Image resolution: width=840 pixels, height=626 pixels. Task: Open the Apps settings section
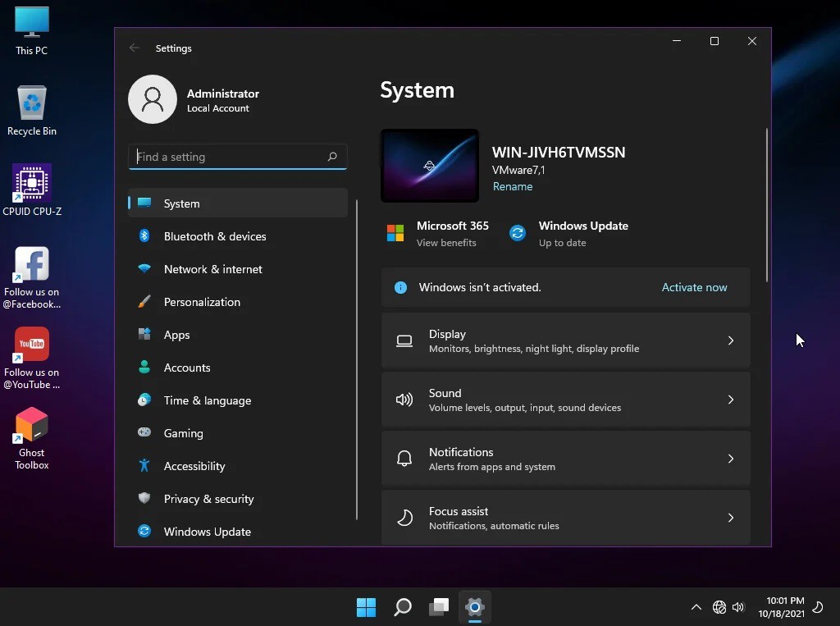click(176, 335)
